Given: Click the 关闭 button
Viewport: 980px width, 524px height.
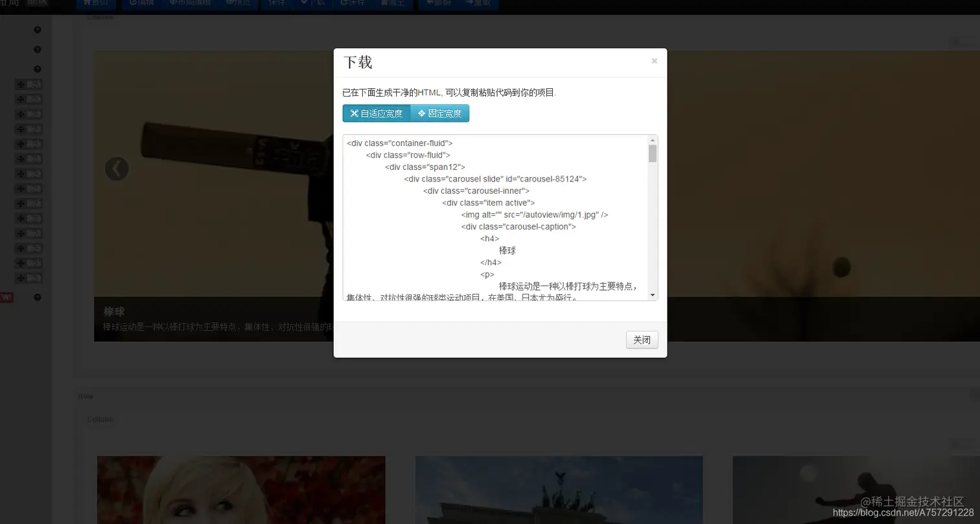Looking at the screenshot, I should 642,340.
